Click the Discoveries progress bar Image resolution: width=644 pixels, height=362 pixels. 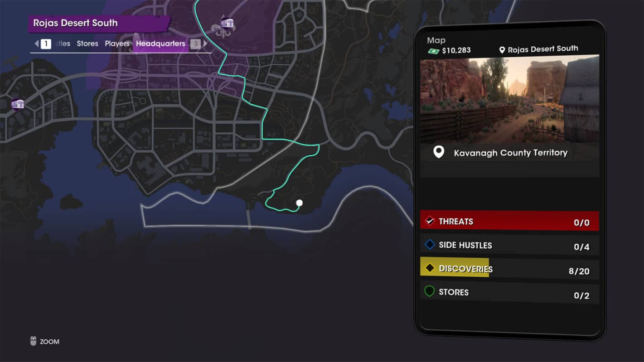455,267
